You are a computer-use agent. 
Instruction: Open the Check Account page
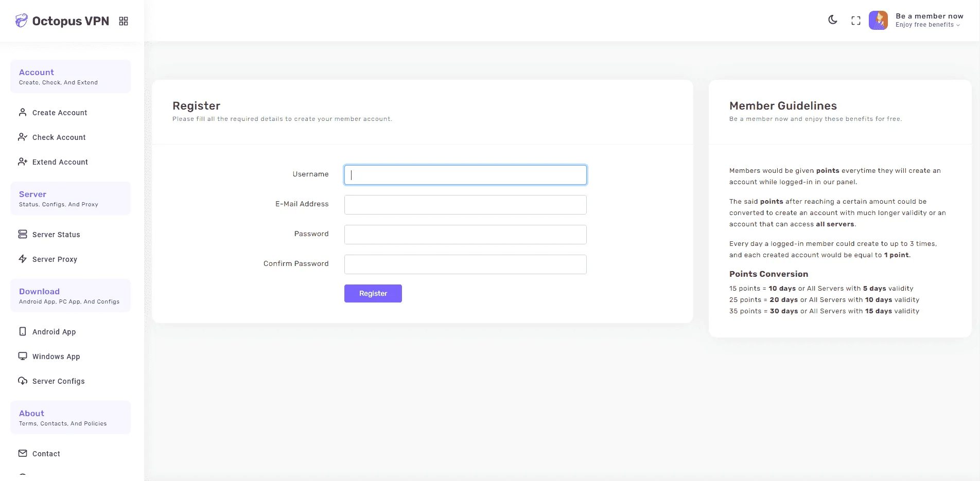[59, 137]
